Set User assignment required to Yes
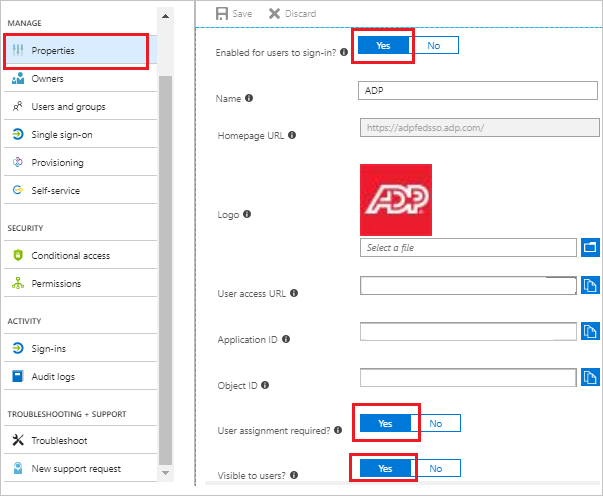Screen dimensions: 603x496 385,423
